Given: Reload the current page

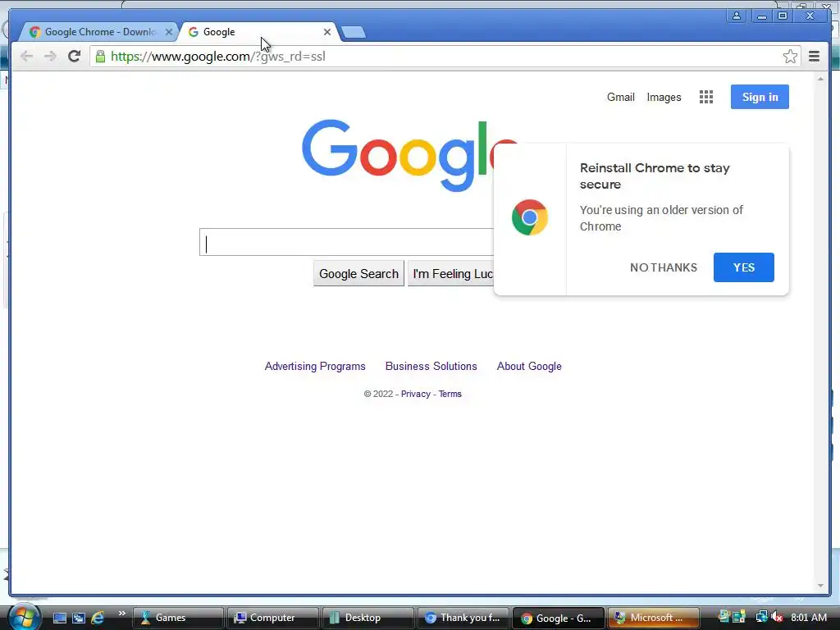Looking at the screenshot, I should 75,57.
